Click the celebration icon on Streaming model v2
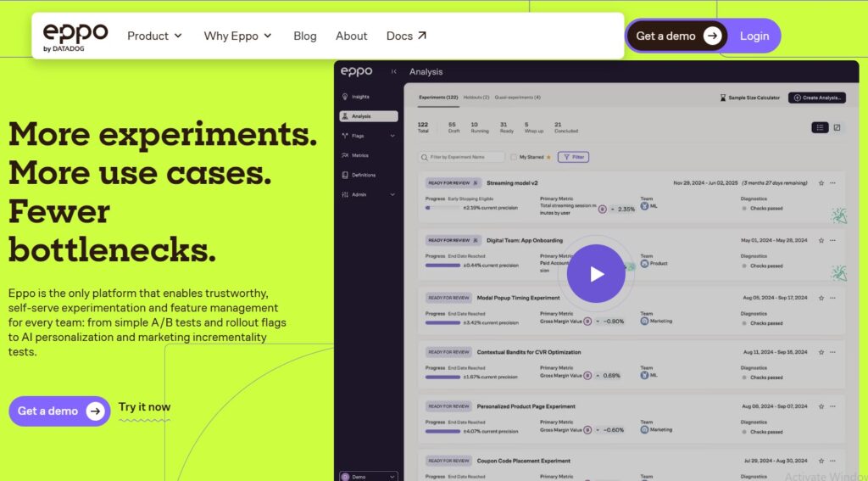The image size is (868, 481). (839, 215)
